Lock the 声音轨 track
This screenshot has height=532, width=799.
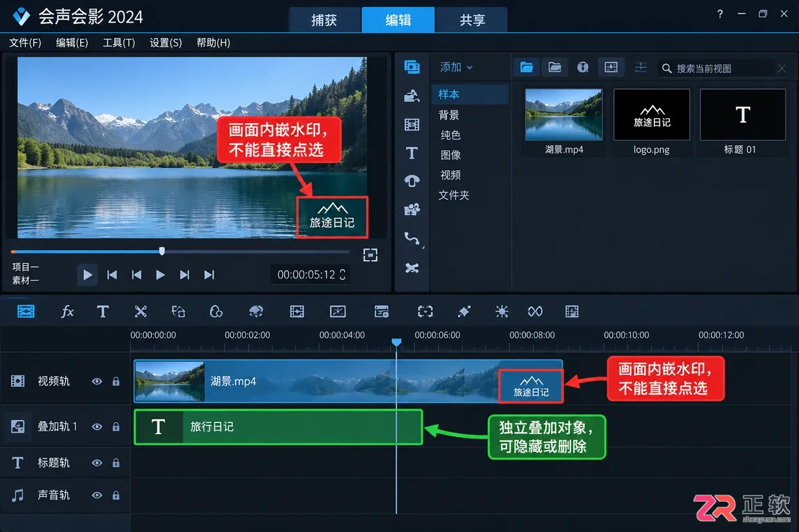116,495
